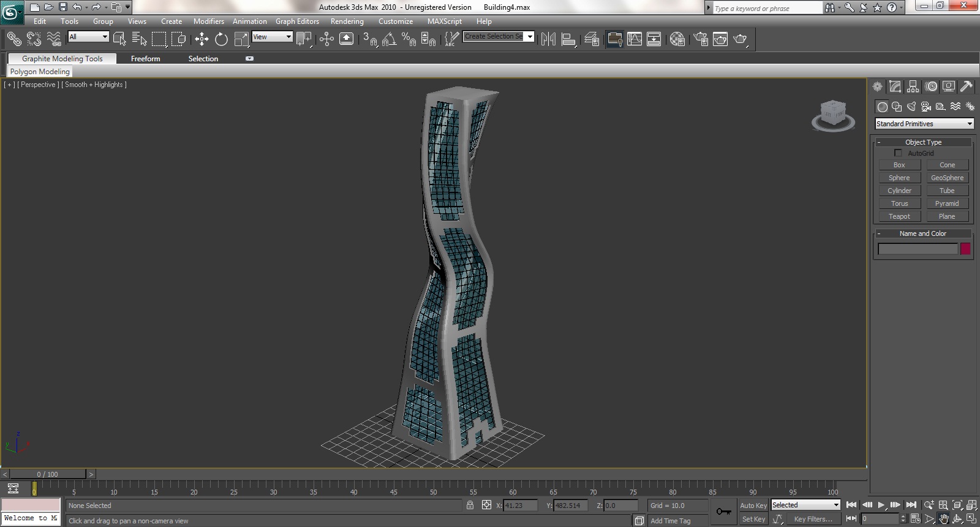Open the Graph Editors menu
This screenshot has height=527, width=980.
[297, 21]
